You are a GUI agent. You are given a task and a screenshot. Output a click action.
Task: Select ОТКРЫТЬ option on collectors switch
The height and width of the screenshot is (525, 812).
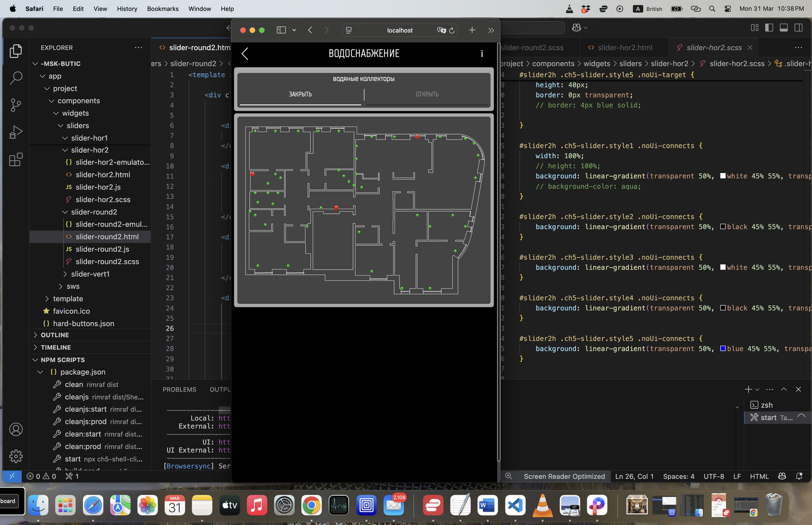coord(427,94)
